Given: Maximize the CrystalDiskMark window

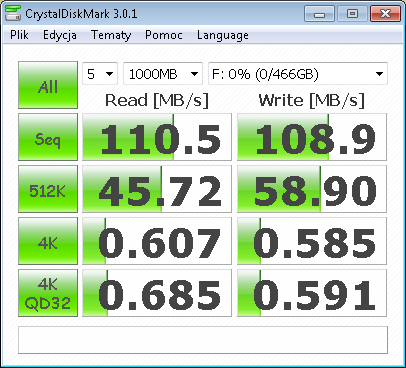Looking at the screenshot, I should point(352,14).
